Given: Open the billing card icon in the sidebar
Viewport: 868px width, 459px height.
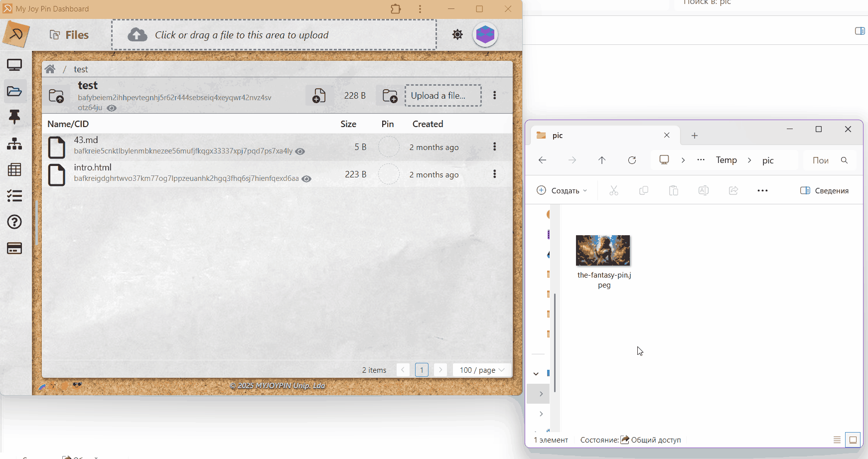Looking at the screenshot, I should tap(14, 248).
